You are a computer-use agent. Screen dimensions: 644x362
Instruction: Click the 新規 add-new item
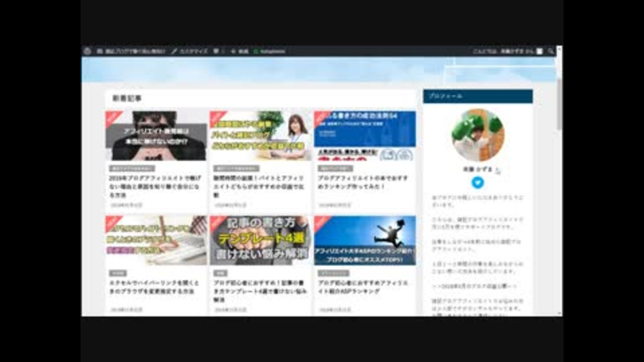pyautogui.click(x=240, y=52)
